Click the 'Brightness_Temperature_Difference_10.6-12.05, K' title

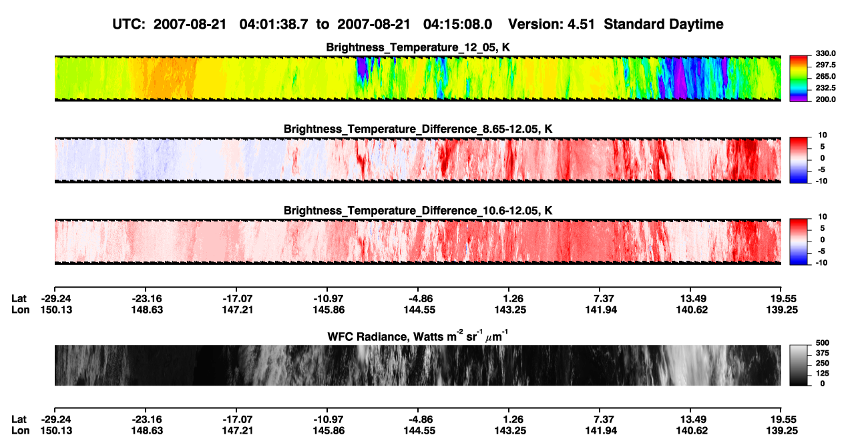tap(418, 211)
